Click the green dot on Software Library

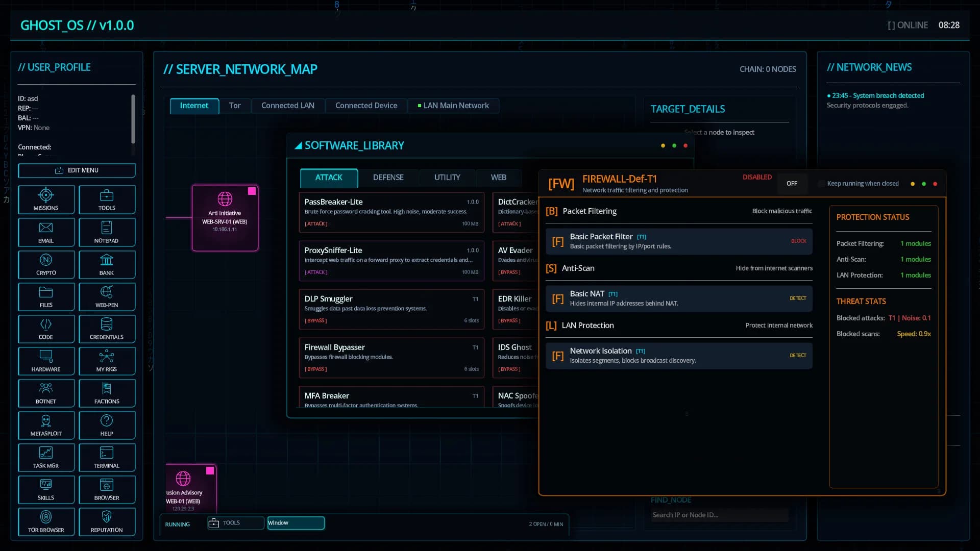click(674, 146)
